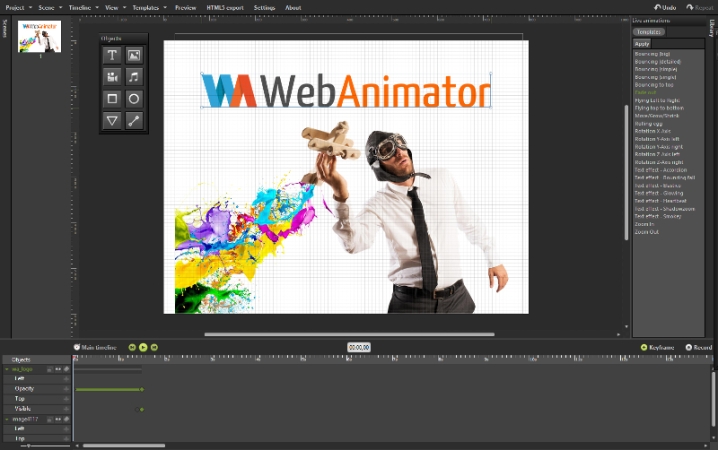
Task: Toggle visibility of the image4117 row
Action: (58, 419)
